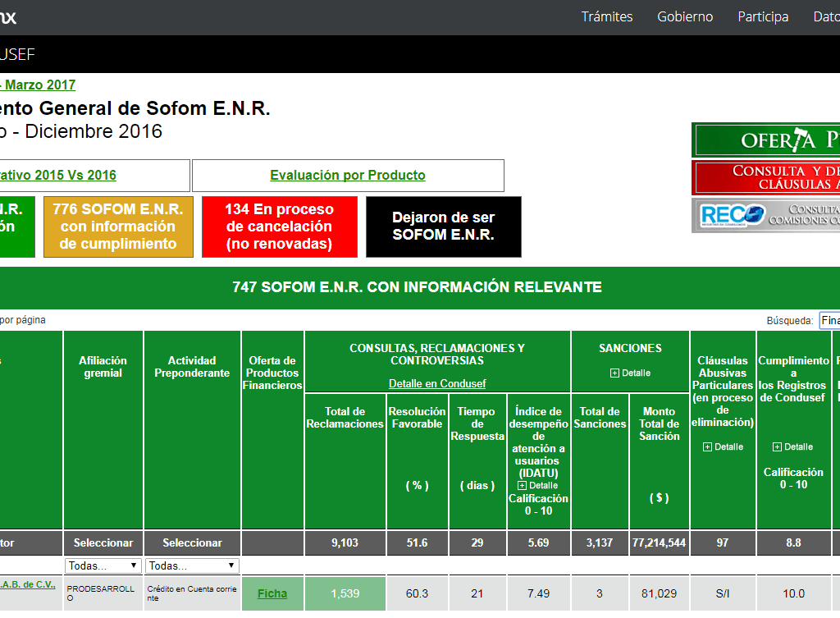Expand Cláusulas Abusivas Detalle plus icon

click(707, 447)
